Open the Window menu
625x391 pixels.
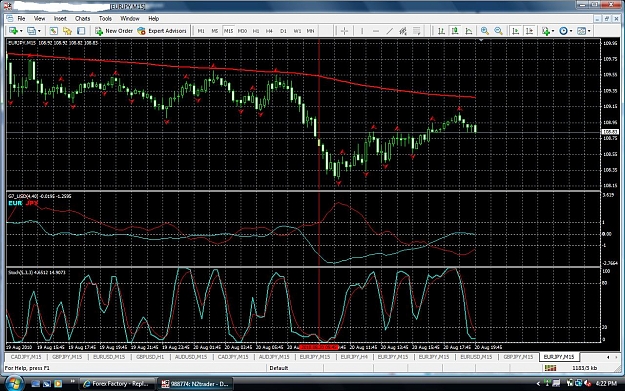130,18
